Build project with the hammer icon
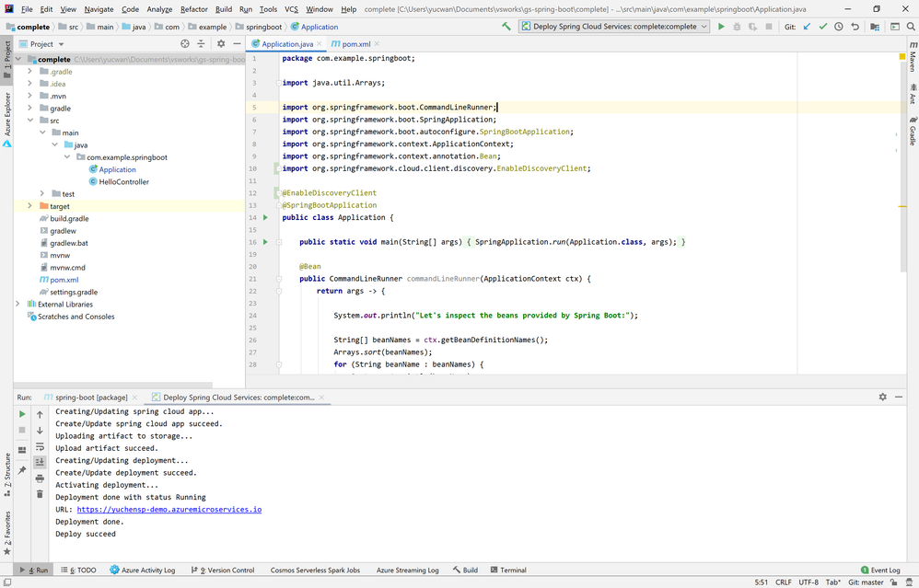 (x=506, y=27)
